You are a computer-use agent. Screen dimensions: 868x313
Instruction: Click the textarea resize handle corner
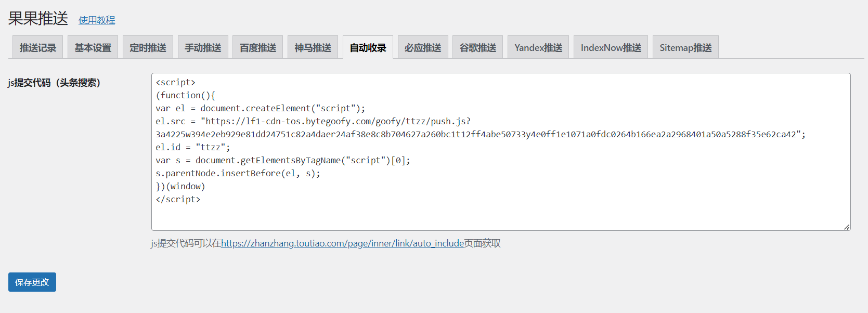tap(847, 227)
